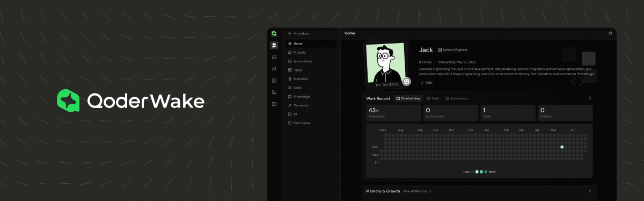This screenshot has height=201, width=644.
Task: Collapse the Work Record section
Action: tap(590, 98)
